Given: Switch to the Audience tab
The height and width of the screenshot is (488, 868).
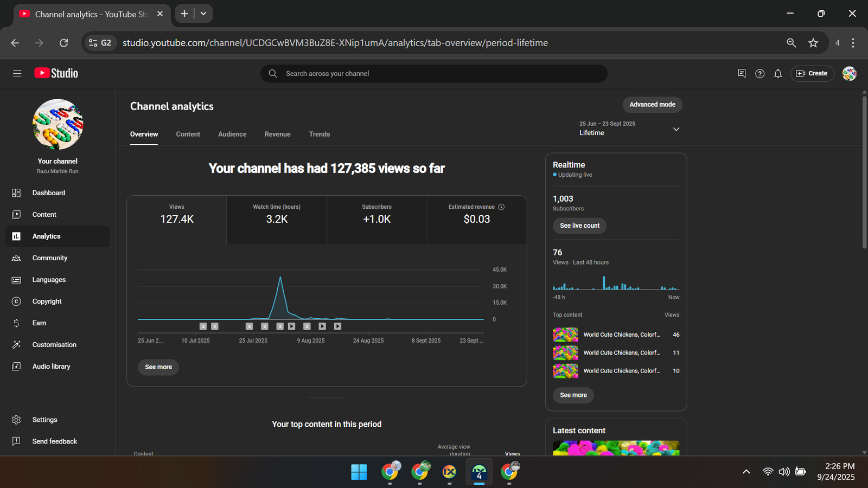Looking at the screenshot, I should (232, 134).
